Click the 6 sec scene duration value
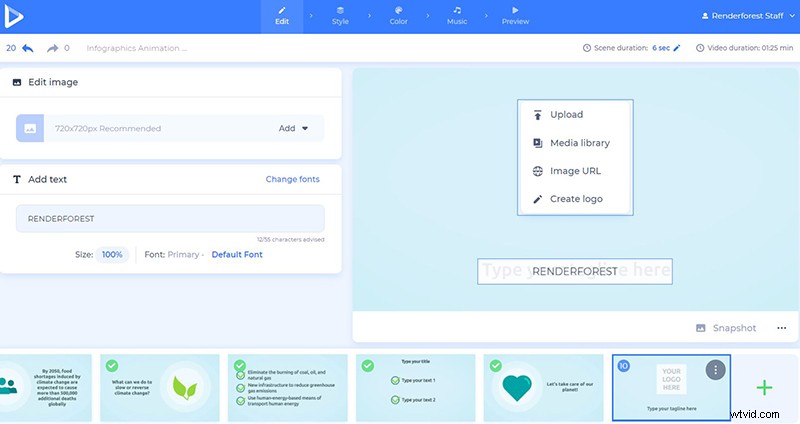The height and width of the screenshot is (424, 800). click(661, 48)
